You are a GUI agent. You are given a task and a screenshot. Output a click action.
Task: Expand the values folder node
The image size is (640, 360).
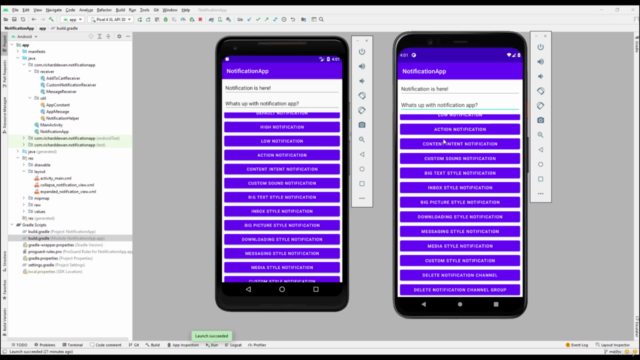(24, 212)
